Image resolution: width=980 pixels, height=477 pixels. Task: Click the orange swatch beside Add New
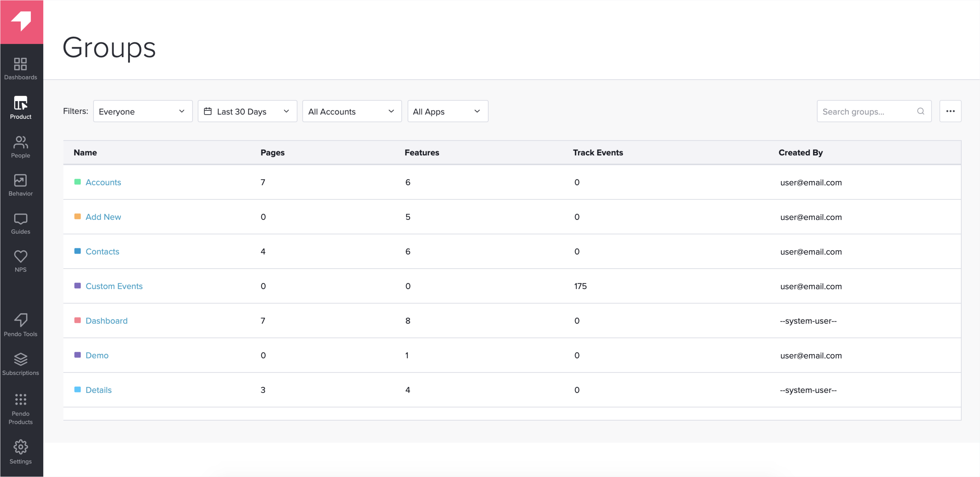(x=78, y=217)
